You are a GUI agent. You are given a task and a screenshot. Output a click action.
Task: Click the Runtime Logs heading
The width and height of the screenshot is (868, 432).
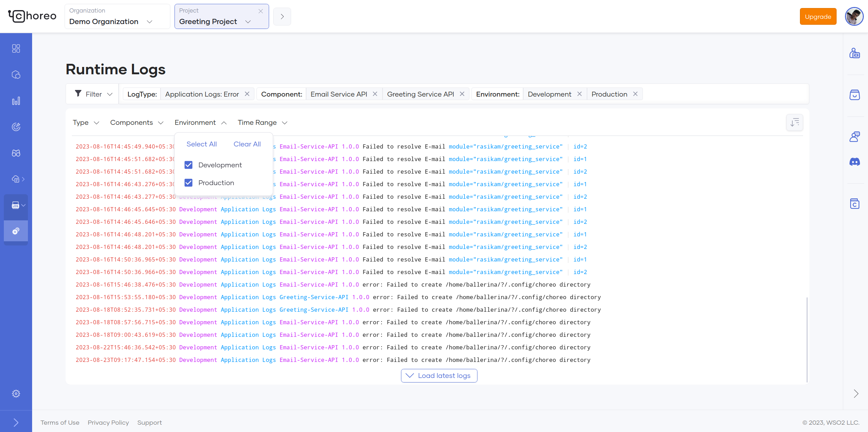(116, 69)
